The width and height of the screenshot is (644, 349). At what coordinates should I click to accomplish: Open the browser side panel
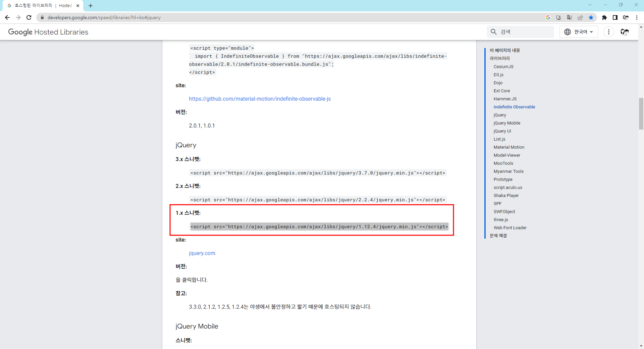[615, 17]
